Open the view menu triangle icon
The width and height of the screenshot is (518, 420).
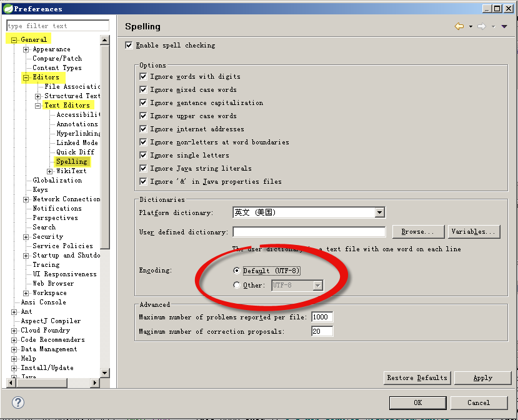click(504, 26)
